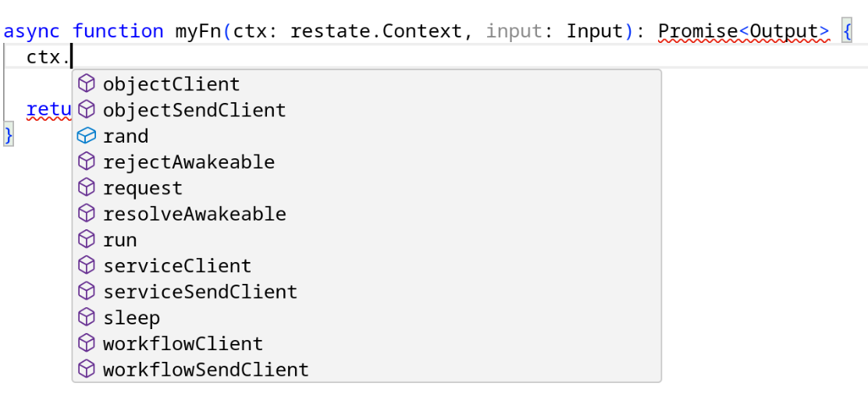
Task: Click the cube icon beside serviceClient
Action: pos(87,266)
